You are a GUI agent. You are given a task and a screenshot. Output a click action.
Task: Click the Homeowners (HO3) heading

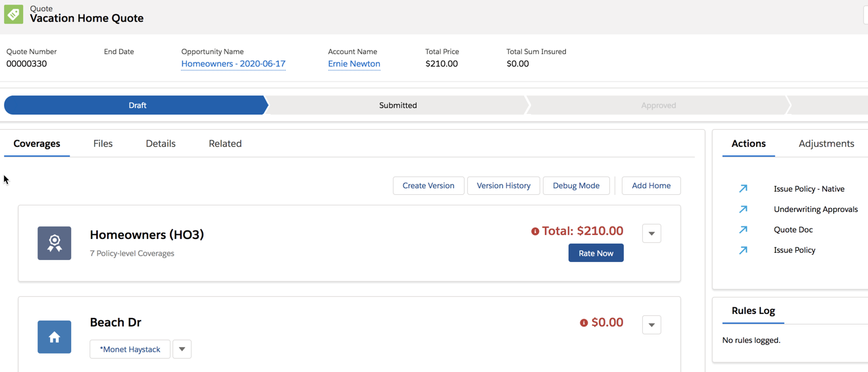(147, 235)
